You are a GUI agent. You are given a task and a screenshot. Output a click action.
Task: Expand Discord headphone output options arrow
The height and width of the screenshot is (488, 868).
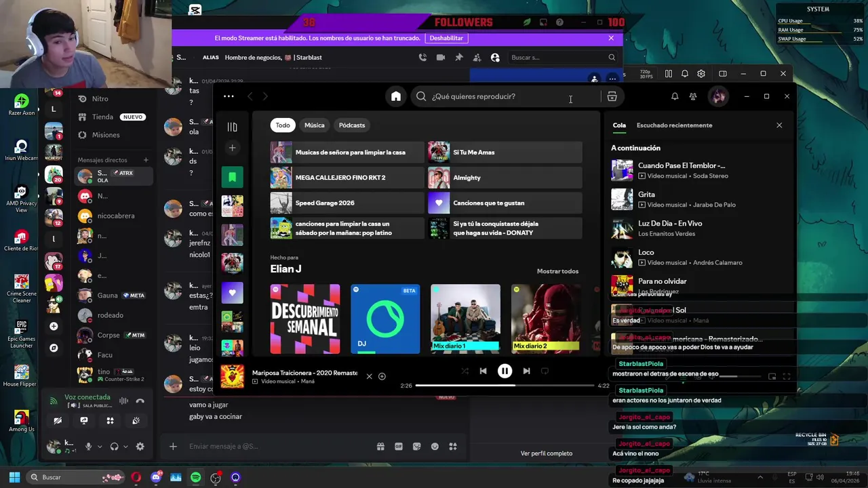(x=125, y=447)
